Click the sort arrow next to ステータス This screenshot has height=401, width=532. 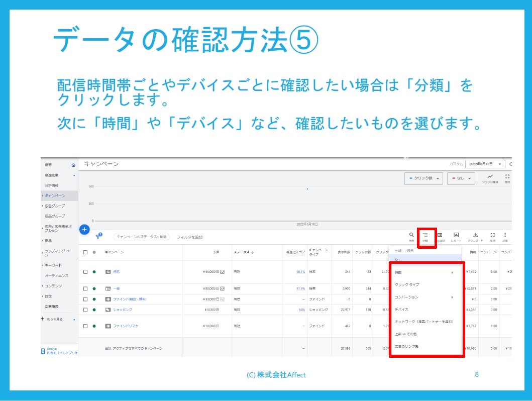[253, 252]
